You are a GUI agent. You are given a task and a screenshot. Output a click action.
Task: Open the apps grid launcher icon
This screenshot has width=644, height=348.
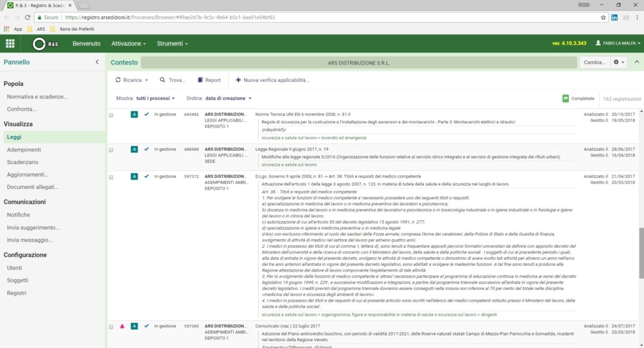(x=10, y=43)
